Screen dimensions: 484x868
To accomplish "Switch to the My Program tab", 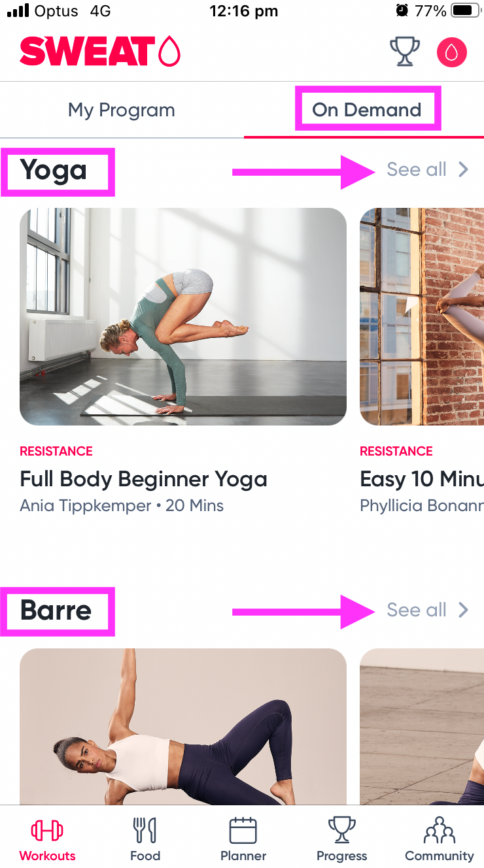I will point(122,110).
